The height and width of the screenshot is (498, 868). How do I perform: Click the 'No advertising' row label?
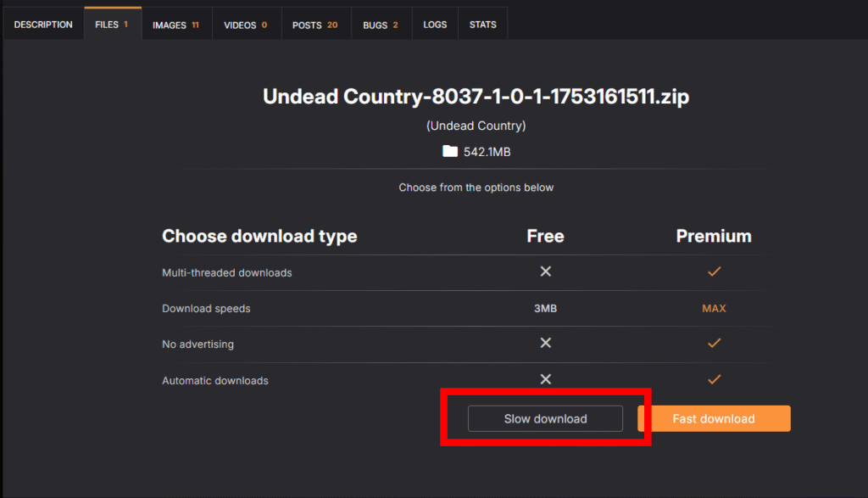click(198, 344)
